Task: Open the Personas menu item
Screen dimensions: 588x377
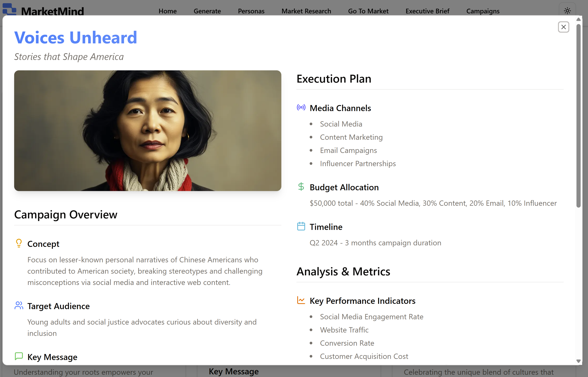Action: tap(251, 11)
